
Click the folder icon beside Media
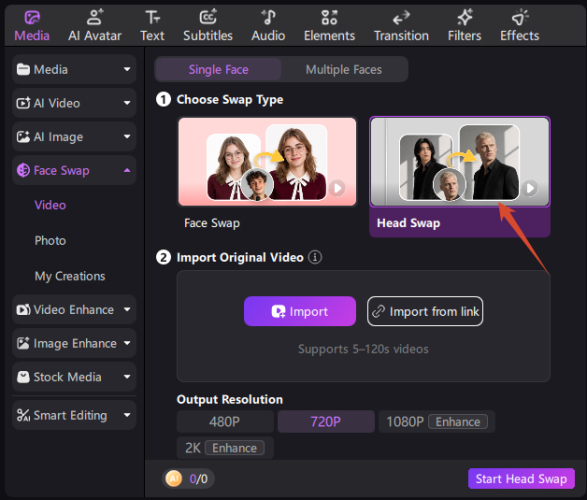(x=23, y=69)
